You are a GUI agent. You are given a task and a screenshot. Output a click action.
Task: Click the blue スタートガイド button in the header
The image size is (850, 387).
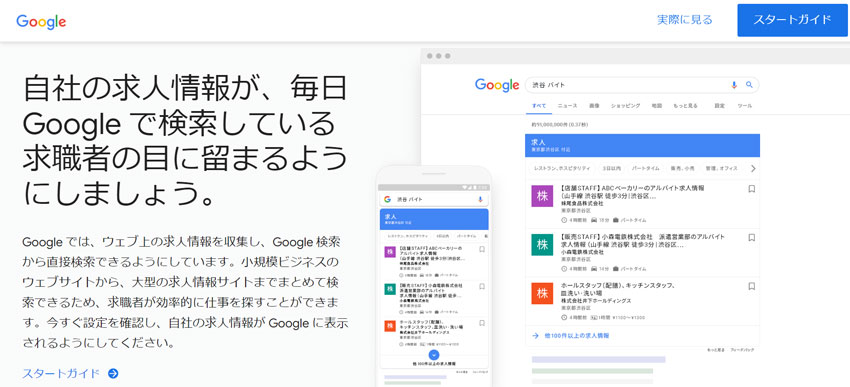pos(792,20)
